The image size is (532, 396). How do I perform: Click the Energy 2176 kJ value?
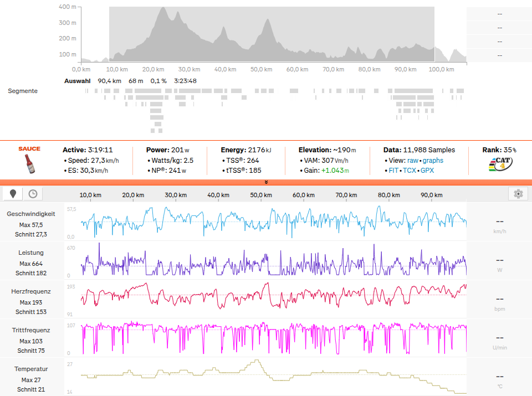pyautogui.click(x=259, y=150)
